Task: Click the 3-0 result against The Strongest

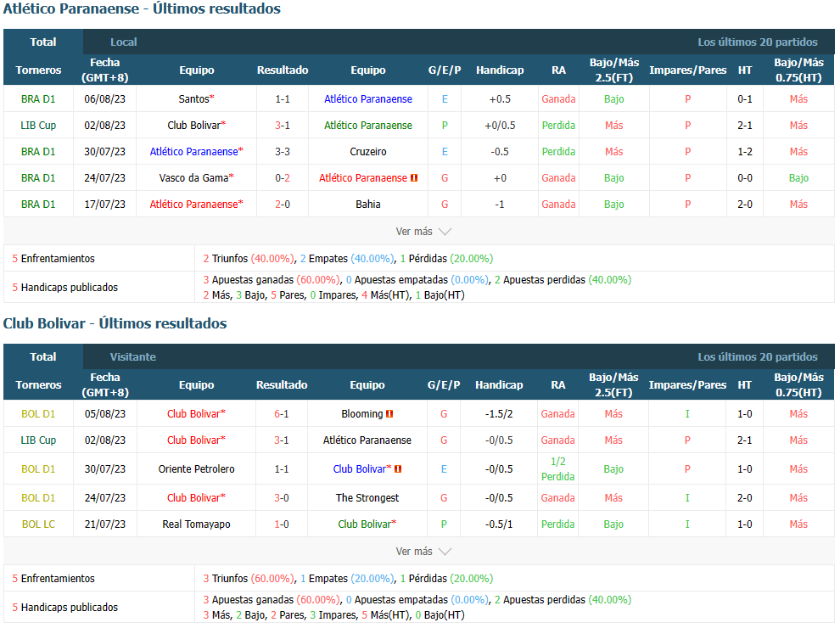Action: [281, 498]
